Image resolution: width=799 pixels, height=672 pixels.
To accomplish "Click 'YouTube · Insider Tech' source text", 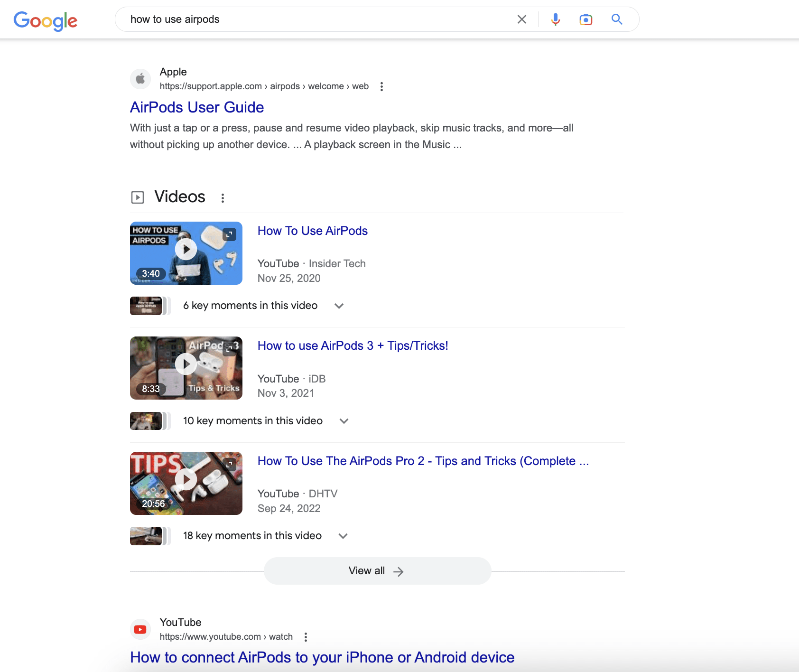I will coord(312,263).
